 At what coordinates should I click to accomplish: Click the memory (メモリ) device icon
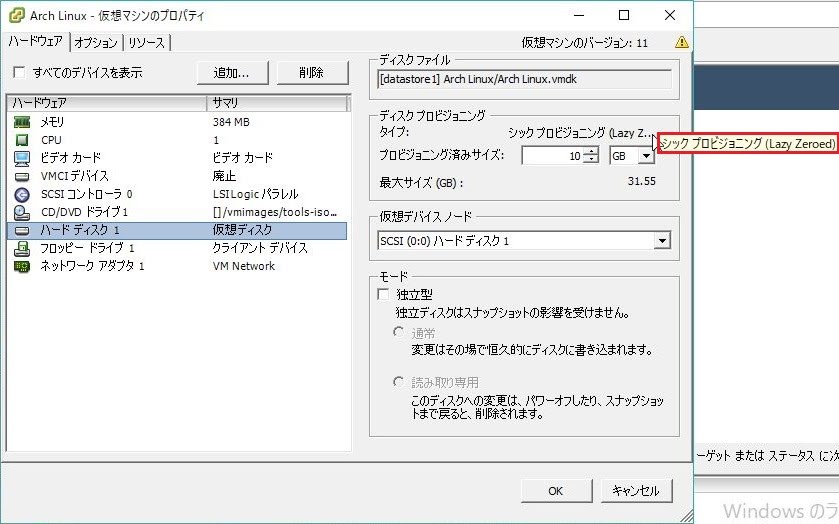pos(22,122)
